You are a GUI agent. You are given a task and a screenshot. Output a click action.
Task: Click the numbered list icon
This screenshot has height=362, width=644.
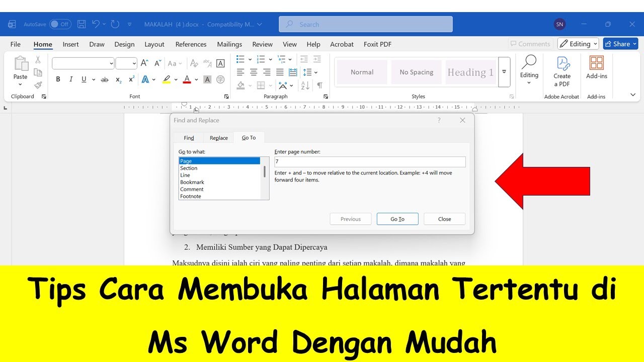[x=261, y=59]
